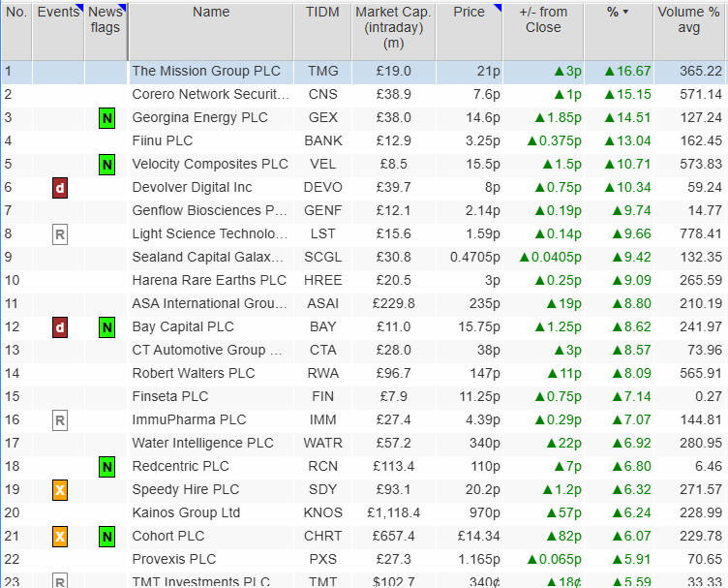Click the Market Cap. (intraday) column header
Screen dimensions: 728x588
tap(393, 32)
